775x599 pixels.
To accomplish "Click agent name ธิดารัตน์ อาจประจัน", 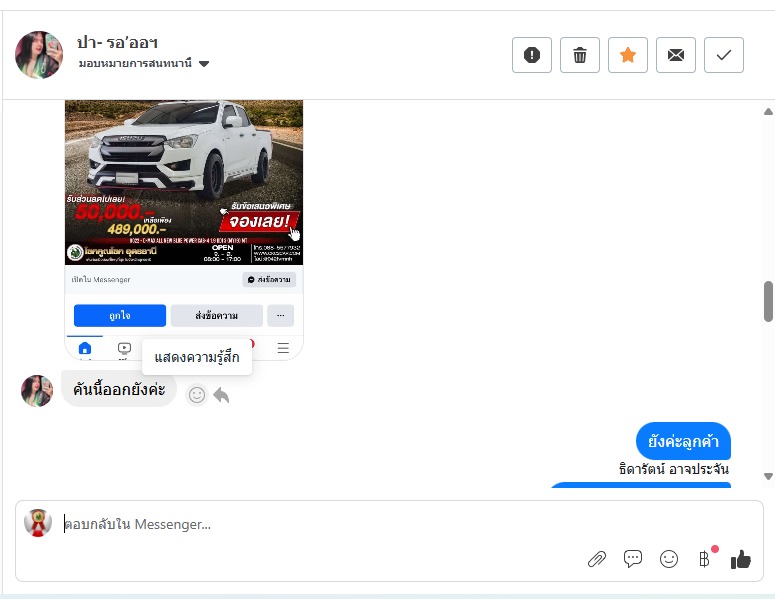I will [x=674, y=469].
